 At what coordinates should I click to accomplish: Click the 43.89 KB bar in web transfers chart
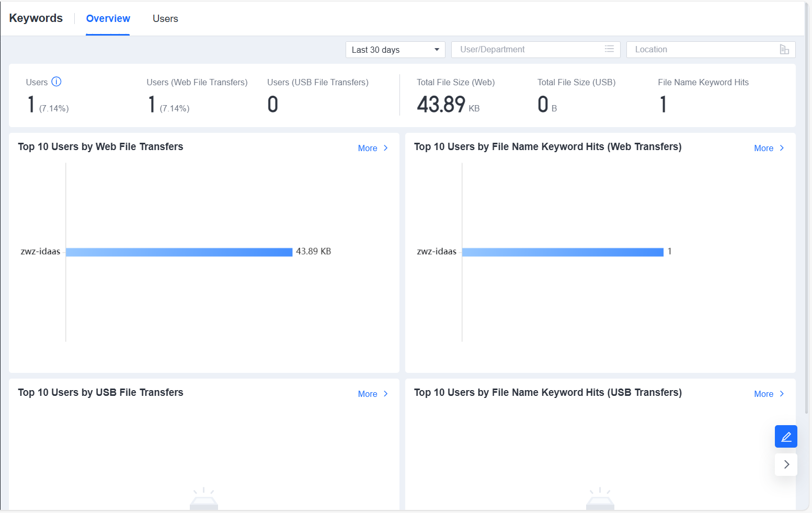tap(179, 252)
